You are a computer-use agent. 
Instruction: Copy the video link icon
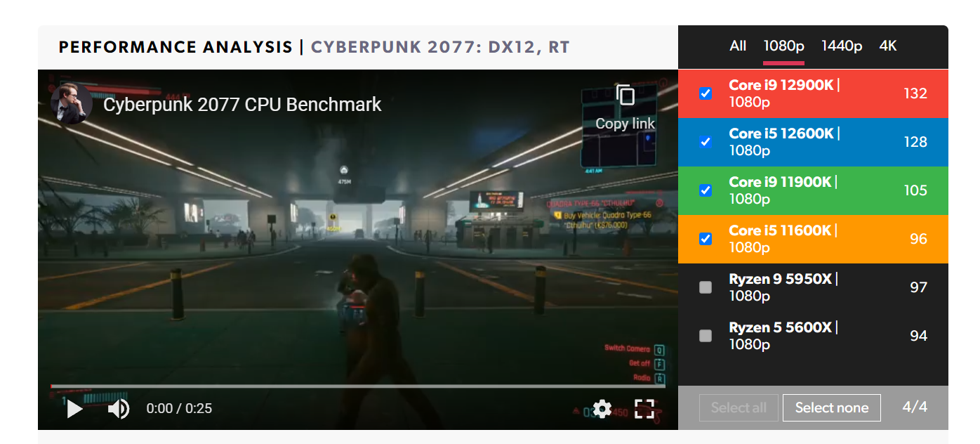pyautogui.click(x=625, y=96)
